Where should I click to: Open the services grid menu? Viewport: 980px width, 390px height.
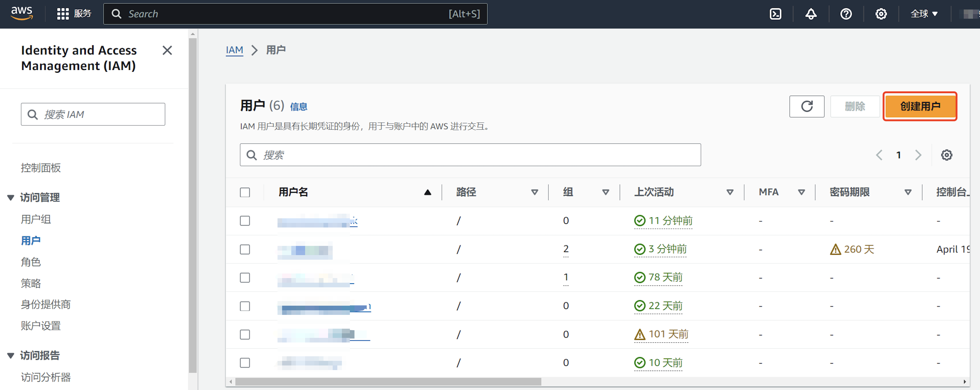click(x=63, y=14)
